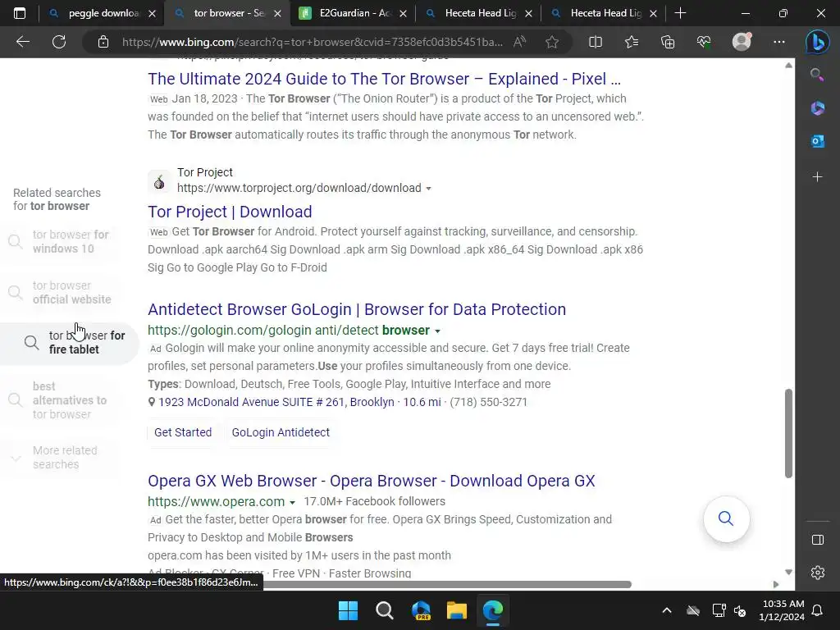Click the vertical scrollbar thumb

pos(788,433)
